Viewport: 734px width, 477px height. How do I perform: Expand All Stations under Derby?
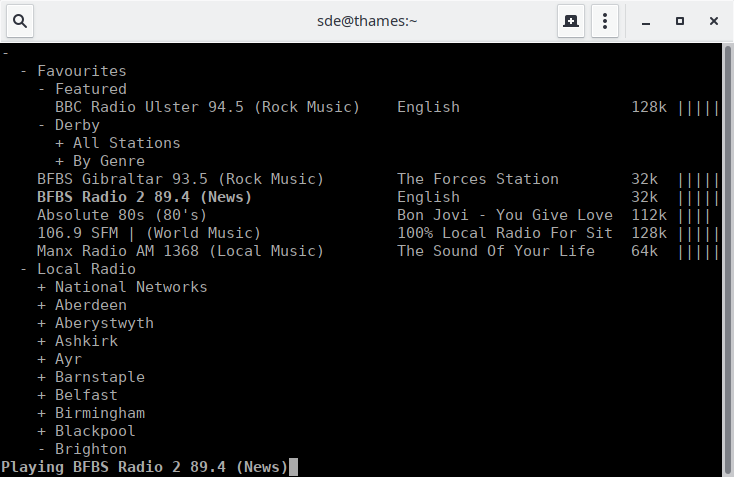(x=59, y=143)
